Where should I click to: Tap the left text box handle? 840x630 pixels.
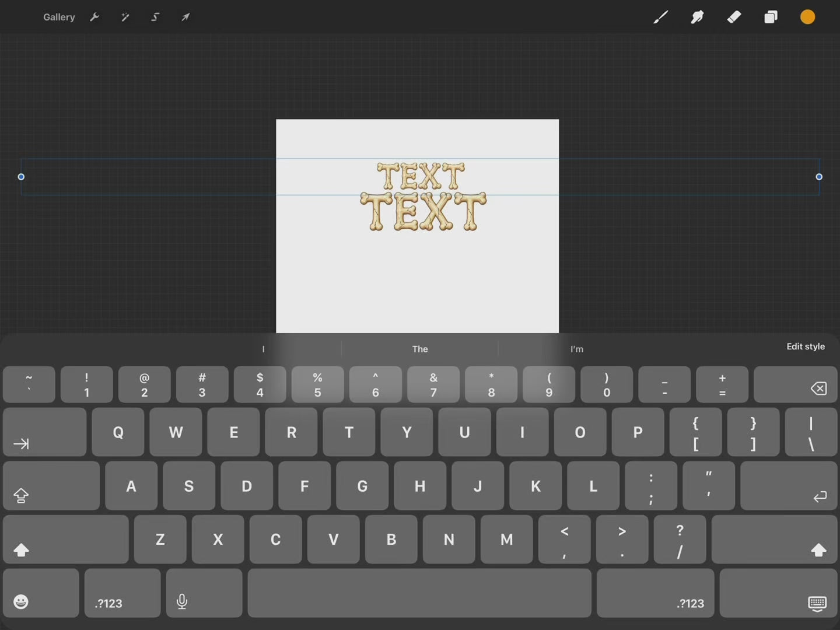[21, 177]
